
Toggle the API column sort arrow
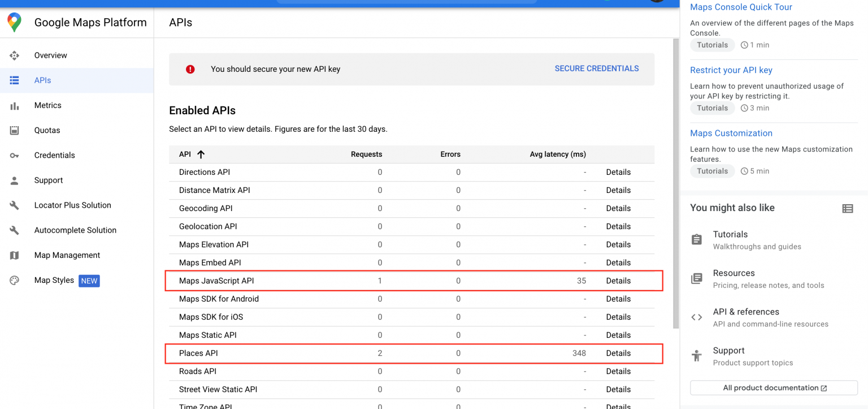(199, 154)
